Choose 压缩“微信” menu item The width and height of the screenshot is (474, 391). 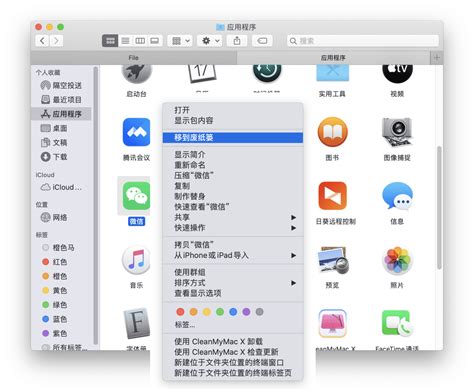pos(233,175)
